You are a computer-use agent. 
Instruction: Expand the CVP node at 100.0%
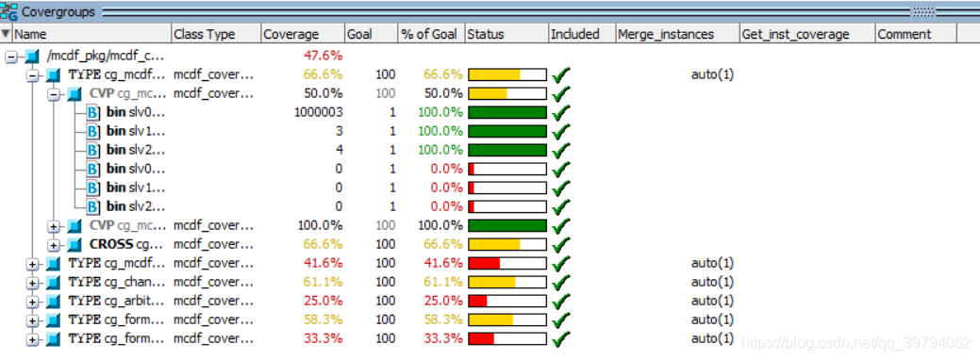54,225
